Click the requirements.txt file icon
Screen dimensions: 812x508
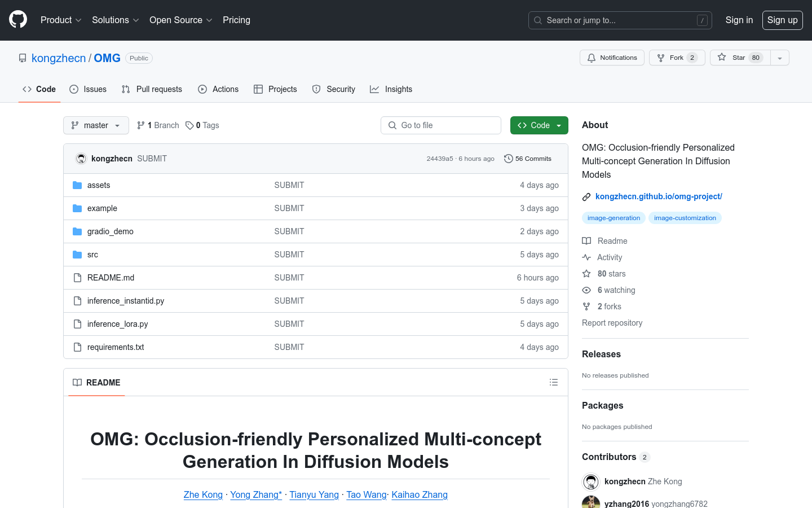(x=77, y=347)
